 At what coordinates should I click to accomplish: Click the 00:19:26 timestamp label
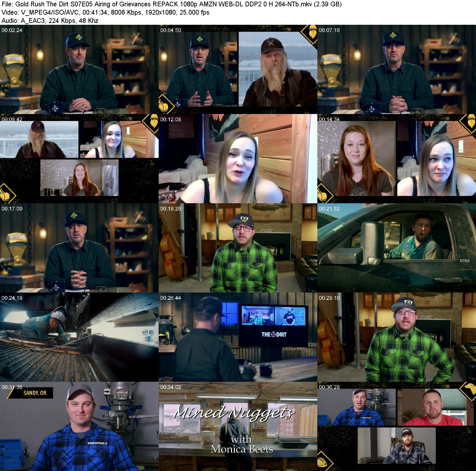(171, 209)
